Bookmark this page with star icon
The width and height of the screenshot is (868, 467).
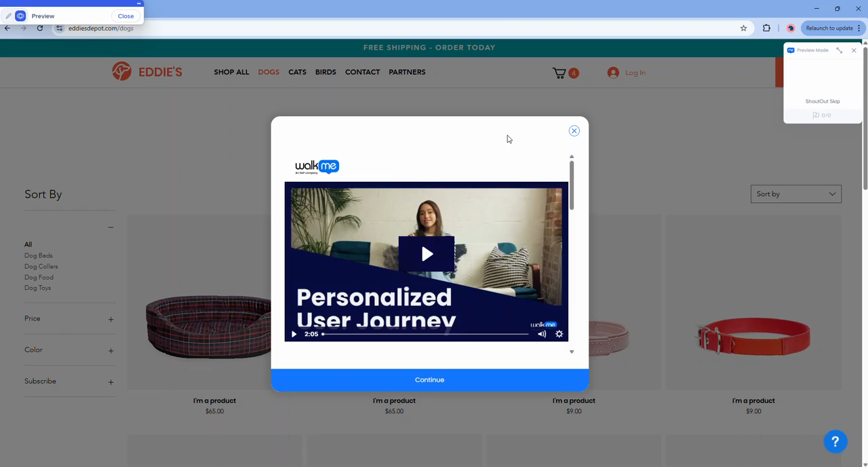coord(743,29)
